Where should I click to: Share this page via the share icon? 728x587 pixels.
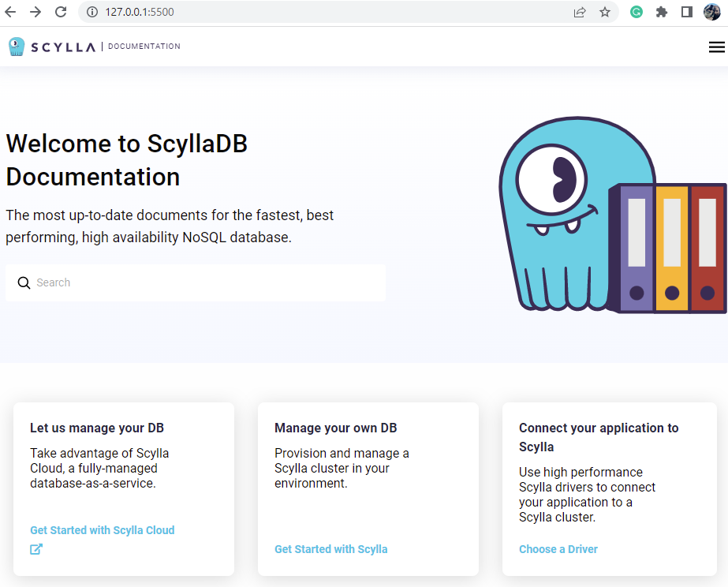tap(580, 12)
